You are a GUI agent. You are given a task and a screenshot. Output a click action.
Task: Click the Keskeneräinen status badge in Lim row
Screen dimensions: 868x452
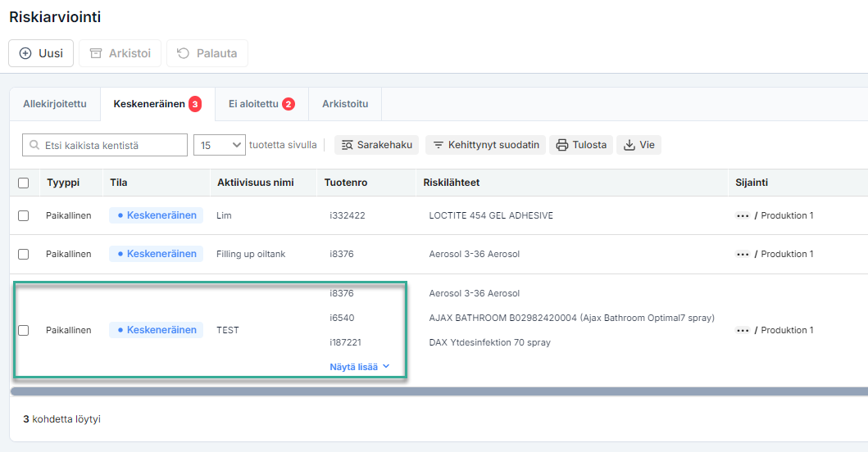click(x=156, y=215)
